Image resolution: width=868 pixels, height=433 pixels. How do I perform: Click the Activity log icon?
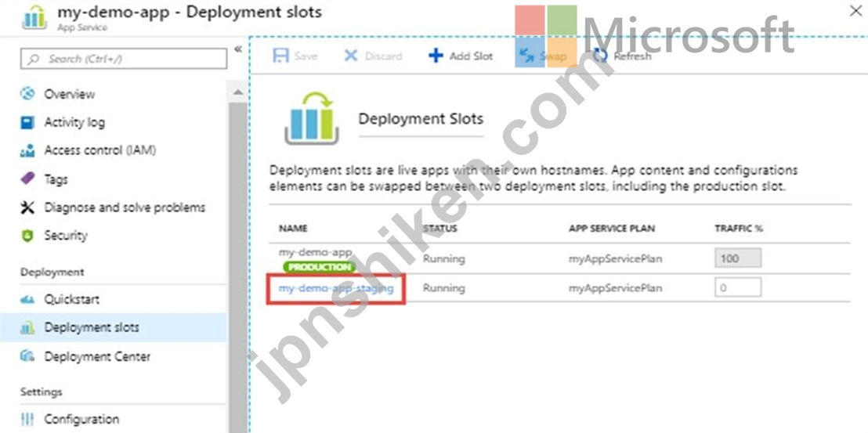click(27, 122)
